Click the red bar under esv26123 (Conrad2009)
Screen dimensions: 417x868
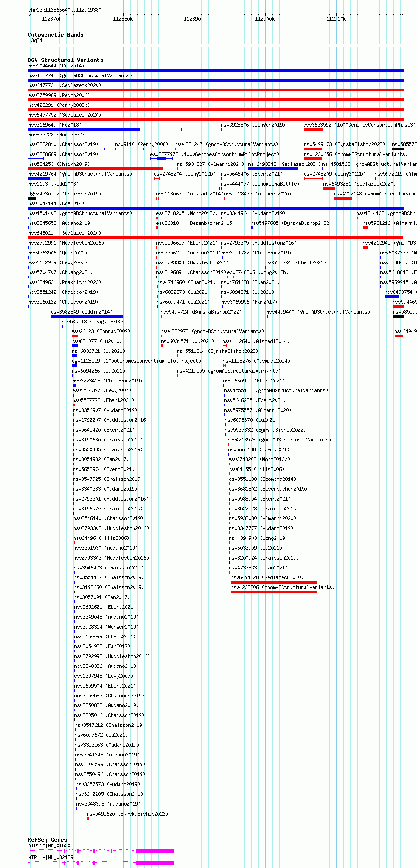(x=74, y=336)
